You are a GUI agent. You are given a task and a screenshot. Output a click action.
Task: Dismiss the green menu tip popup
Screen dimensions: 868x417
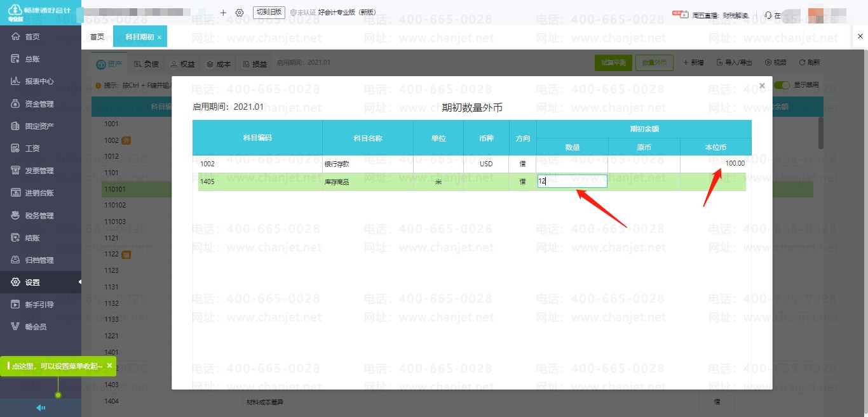pyautogui.click(x=109, y=366)
